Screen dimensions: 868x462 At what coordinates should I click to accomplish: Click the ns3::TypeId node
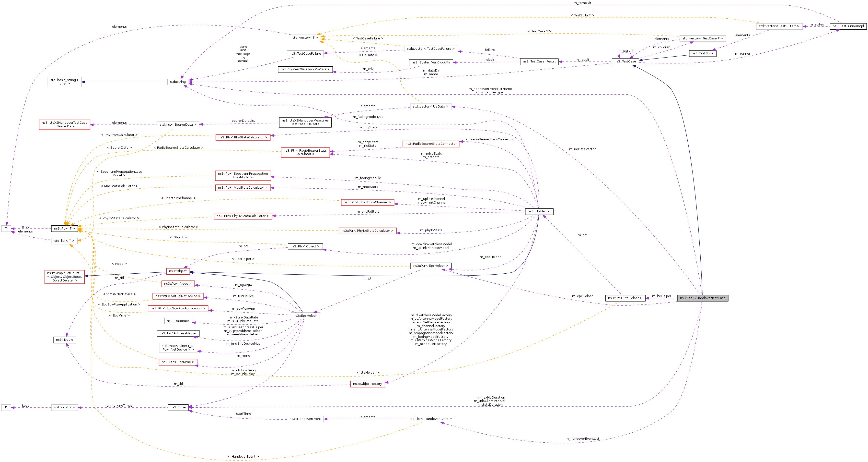(x=64, y=340)
